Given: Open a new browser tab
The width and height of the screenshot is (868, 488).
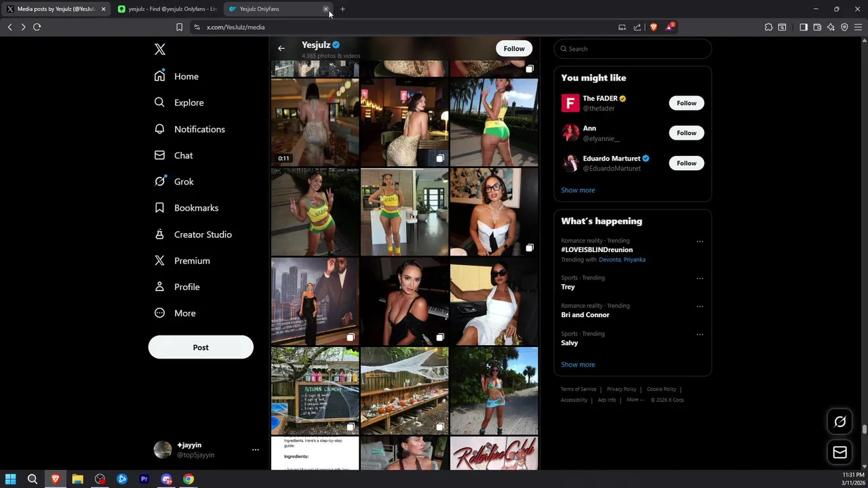Looking at the screenshot, I should pyautogui.click(x=342, y=9).
